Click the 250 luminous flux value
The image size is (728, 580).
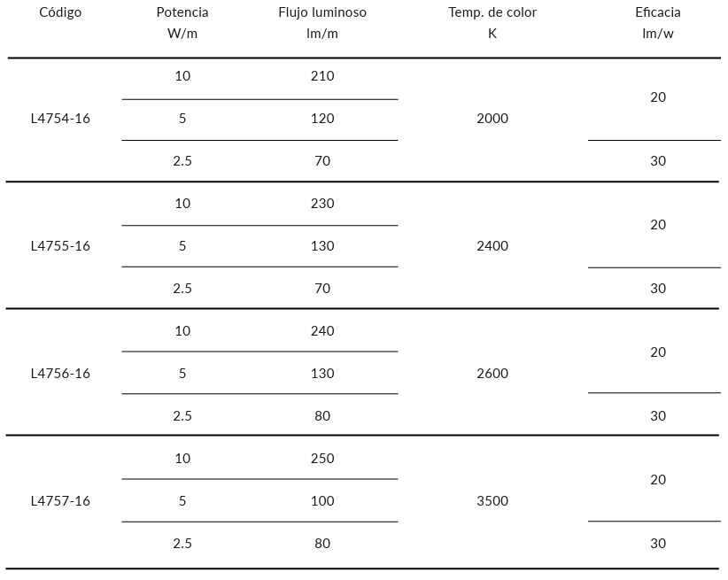click(x=322, y=459)
